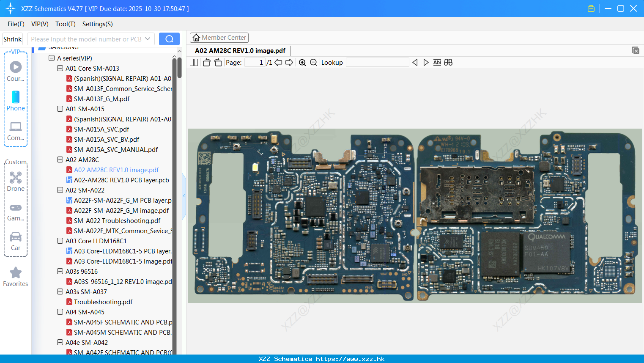The image size is (644, 363).
Task: Select the A02 AM28C REV1.0 image.pdf tab
Action: [x=240, y=50]
